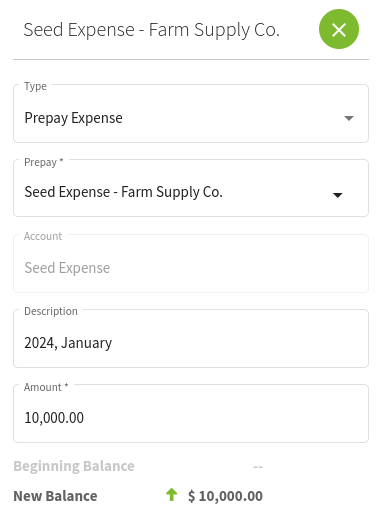Click the Description field label

coord(51,311)
